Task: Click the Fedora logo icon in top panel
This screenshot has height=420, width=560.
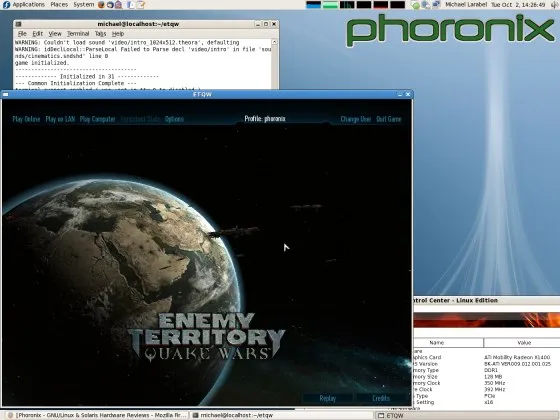Action: pos(6,5)
